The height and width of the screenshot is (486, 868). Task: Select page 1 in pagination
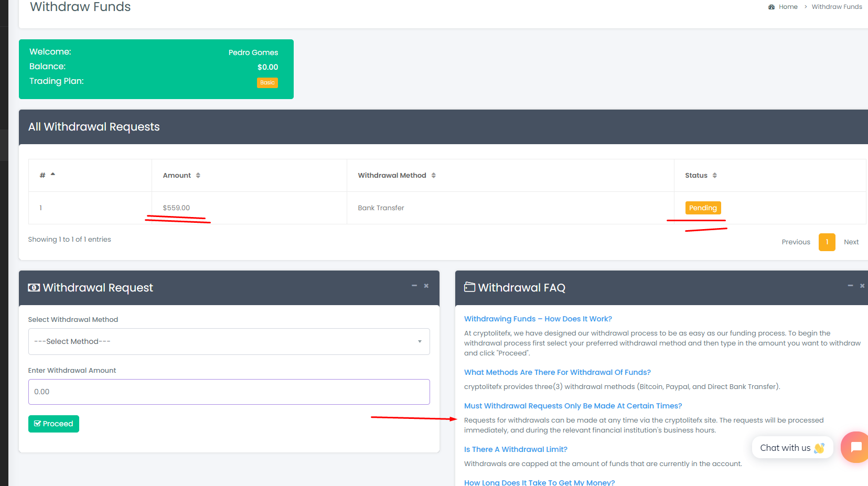point(827,242)
